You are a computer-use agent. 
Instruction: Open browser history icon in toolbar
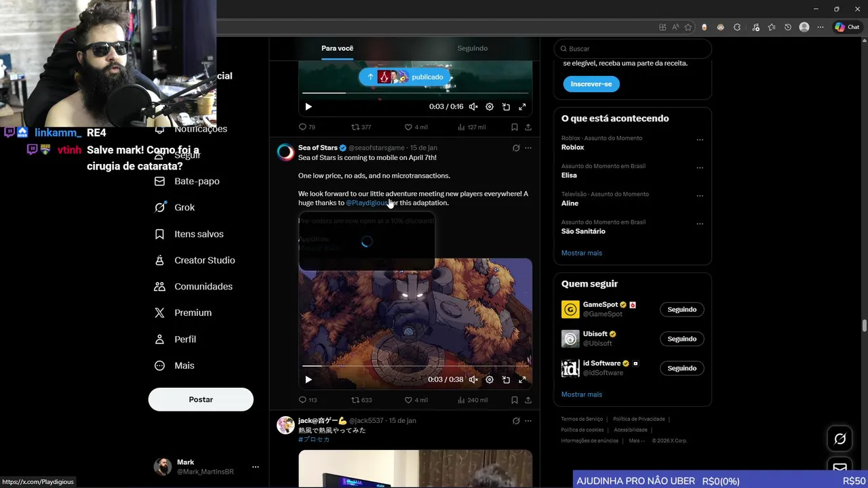click(788, 27)
